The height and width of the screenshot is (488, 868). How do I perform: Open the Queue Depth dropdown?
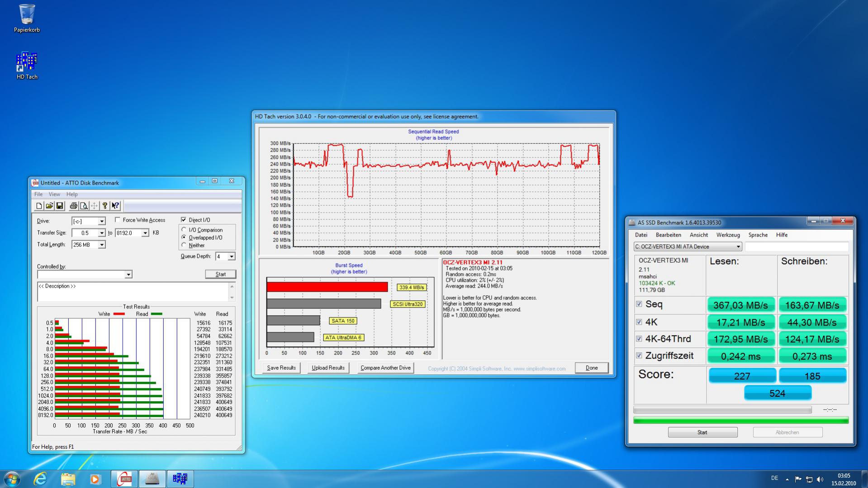(x=232, y=256)
